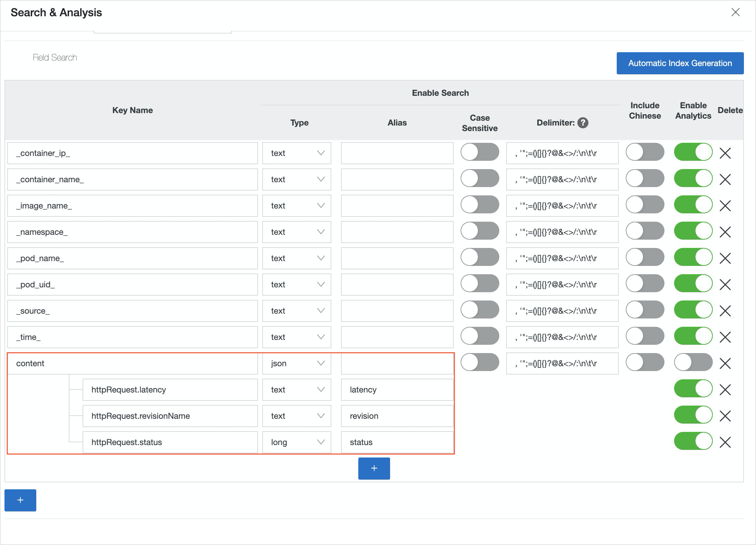Disable Enable Analytics for _image_name_
The width and height of the screenshot is (756, 545).
click(693, 204)
